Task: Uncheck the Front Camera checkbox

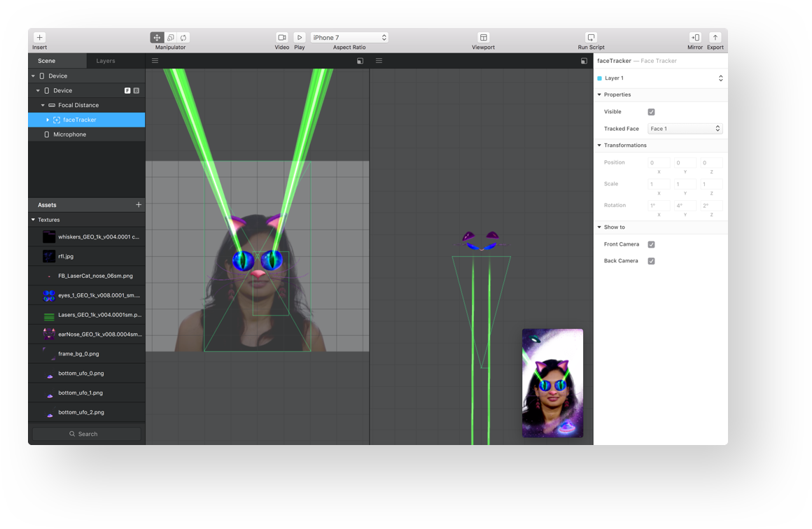Action: pos(651,245)
